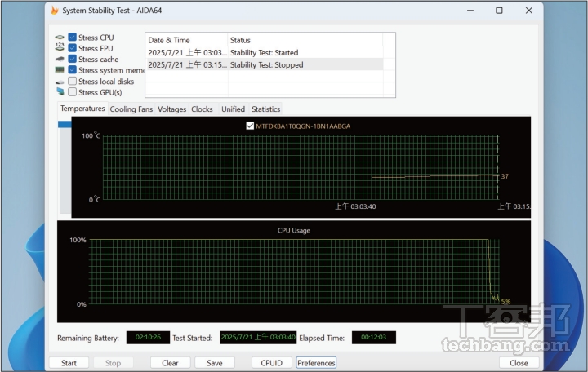This screenshot has height=372, width=588.
Task: Click the GPU monitor icon beside Stress GPU(s)
Action: (60, 92)
